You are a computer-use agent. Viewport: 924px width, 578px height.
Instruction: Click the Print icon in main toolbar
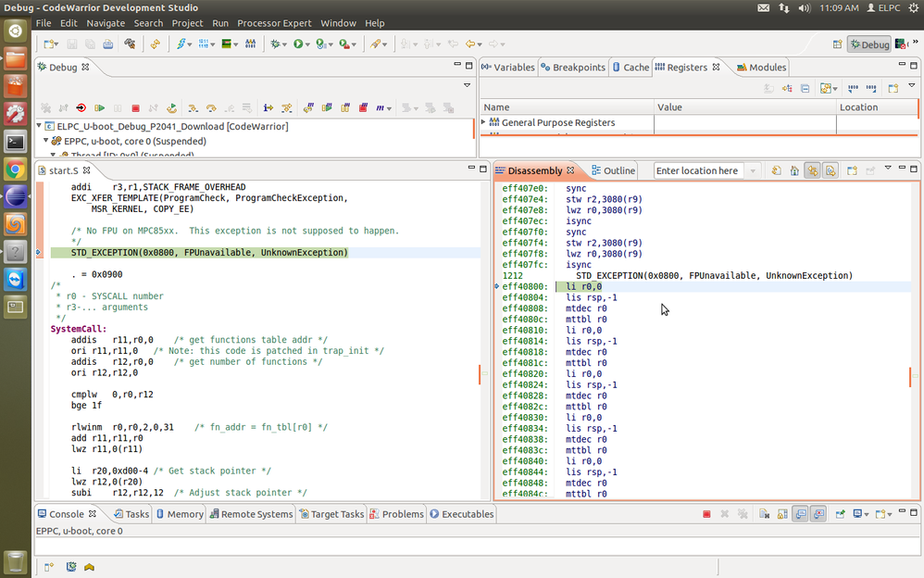[108, 44]
